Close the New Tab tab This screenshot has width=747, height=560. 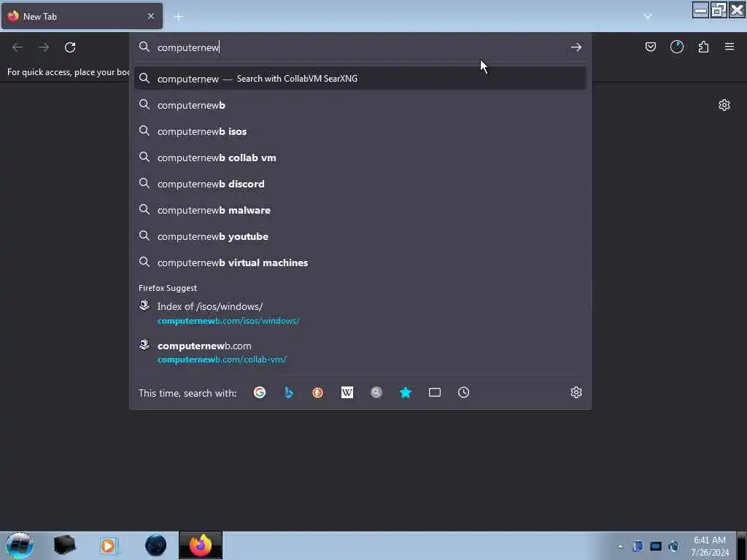(x=150, y=16)
